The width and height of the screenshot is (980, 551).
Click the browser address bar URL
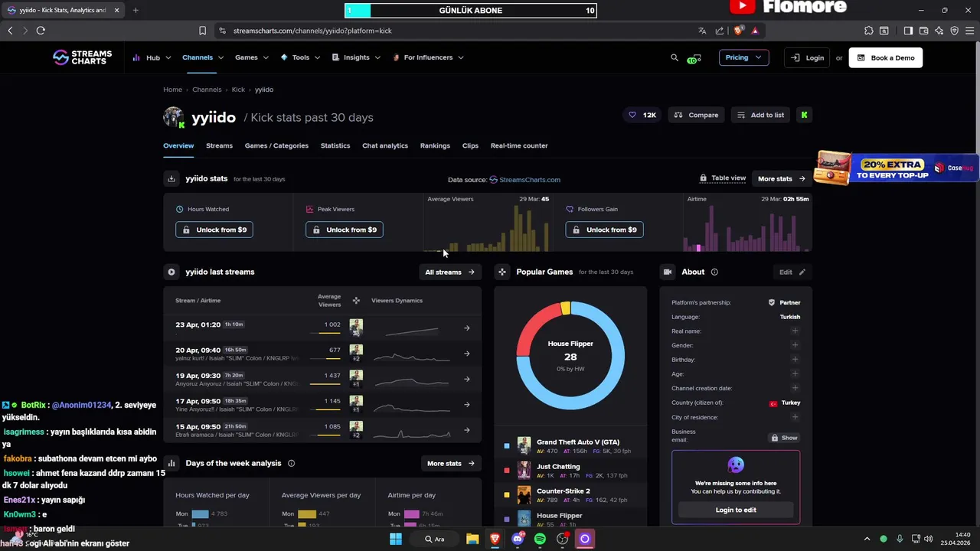click(x=312, y=31)
